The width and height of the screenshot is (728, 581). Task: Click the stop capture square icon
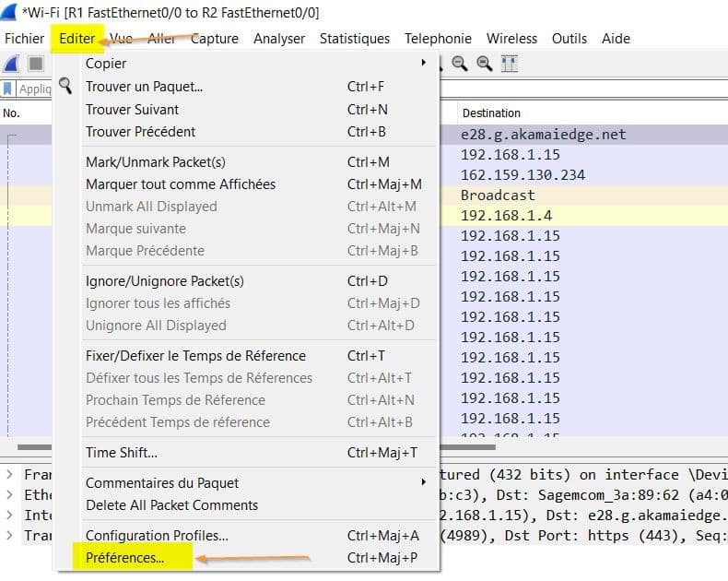35,64
